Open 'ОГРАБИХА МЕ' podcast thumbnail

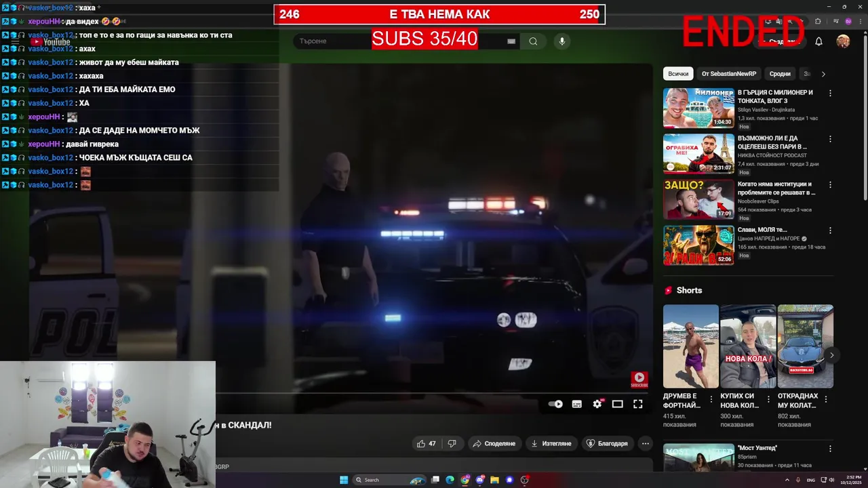click(x=698, y=153)
